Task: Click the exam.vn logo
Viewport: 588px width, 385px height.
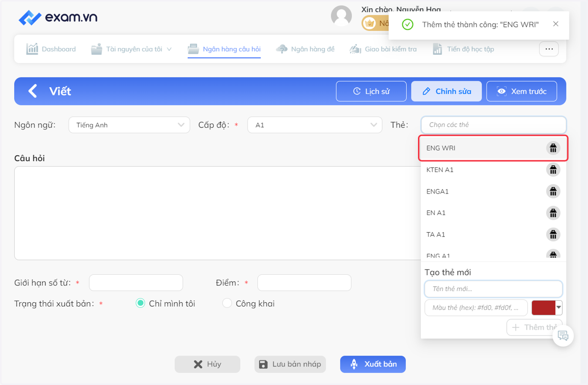Action: click(58, 18)
